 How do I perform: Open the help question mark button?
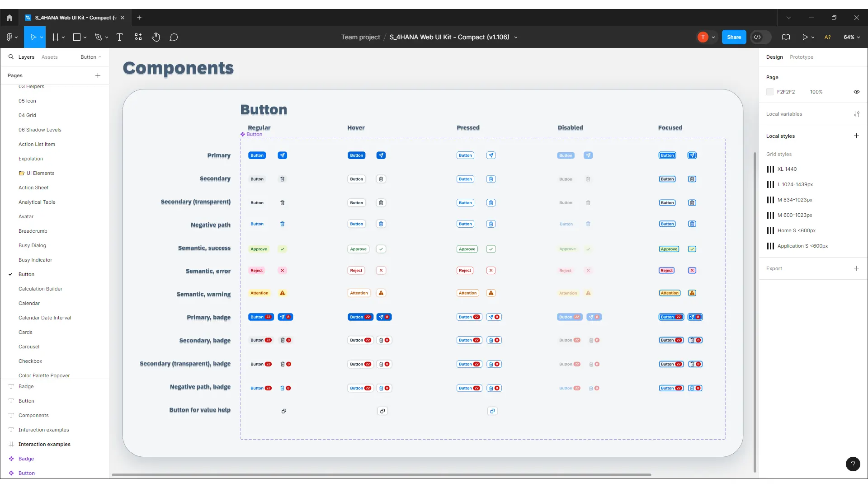pyautogui.click(x=853, y=464)
